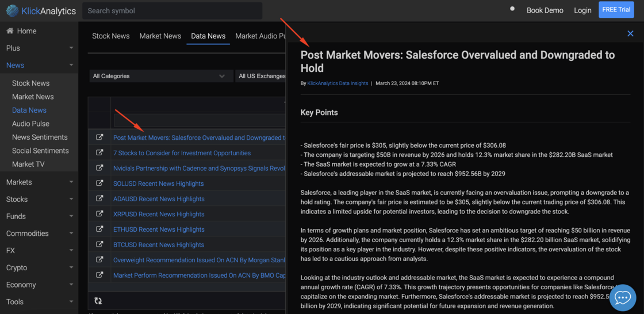Select Market News in the sidebar
The width and height of the screenshot is (644, 314).
33,97
